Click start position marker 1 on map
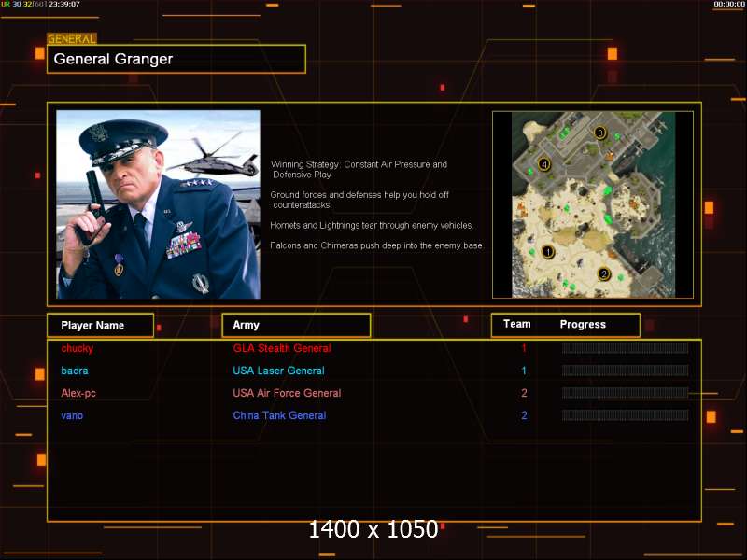 click(x=548, y=251)
